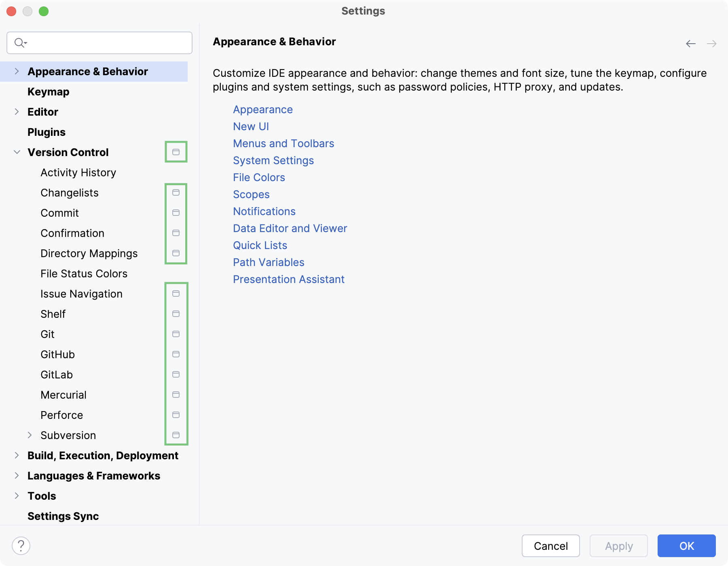The image size is (728, 566).
Task: Click the Cancel button
Action: coord(550,546)
